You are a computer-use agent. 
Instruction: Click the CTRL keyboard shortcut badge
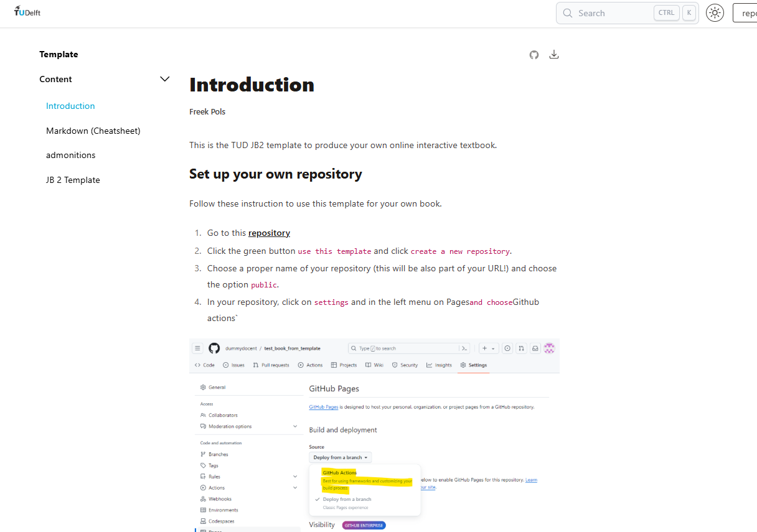666,12
